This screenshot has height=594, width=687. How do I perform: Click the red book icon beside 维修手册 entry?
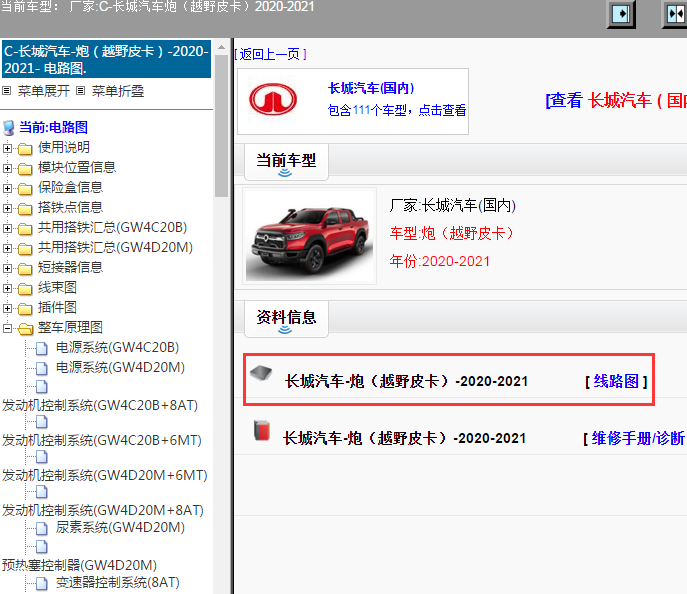point(262,430)
